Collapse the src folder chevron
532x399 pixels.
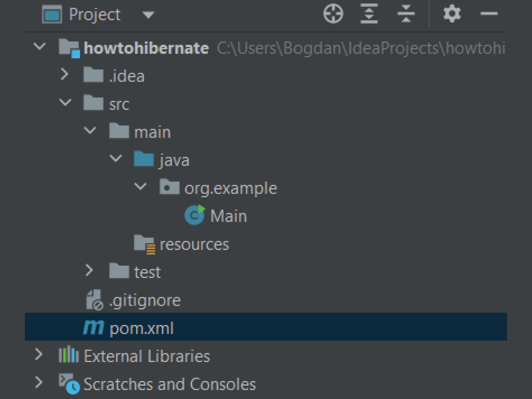tap(65, 102)
